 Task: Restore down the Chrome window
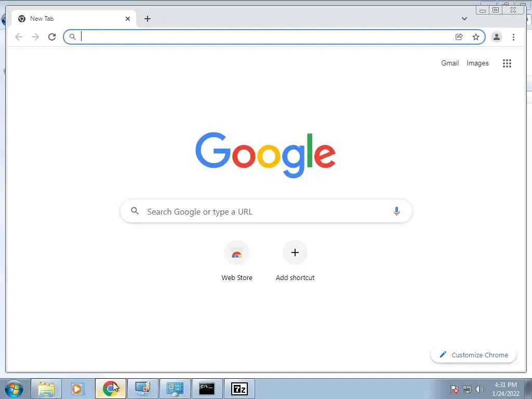click(495, 10)
